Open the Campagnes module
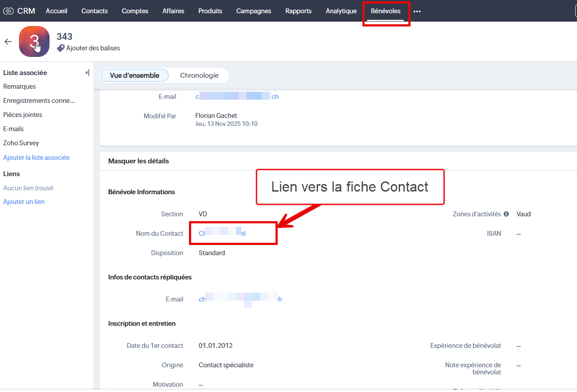The width and height of the screenshot is (577, 392). click(253, 11)
